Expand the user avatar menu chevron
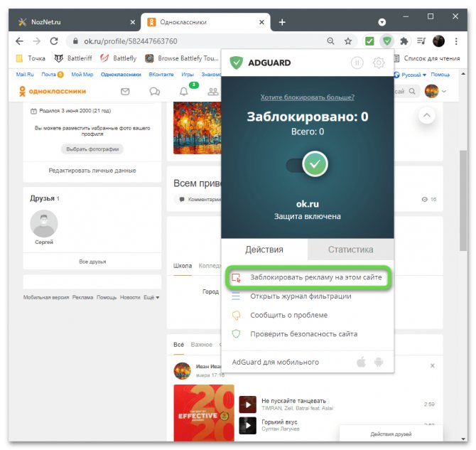This screenshot has width=476, height=450. (x=444, y=91)
